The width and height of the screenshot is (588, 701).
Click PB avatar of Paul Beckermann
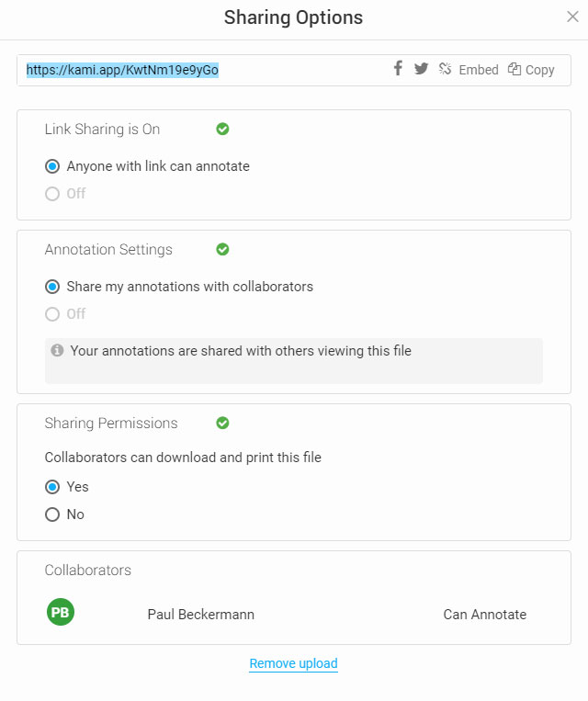tap(61, 612)
